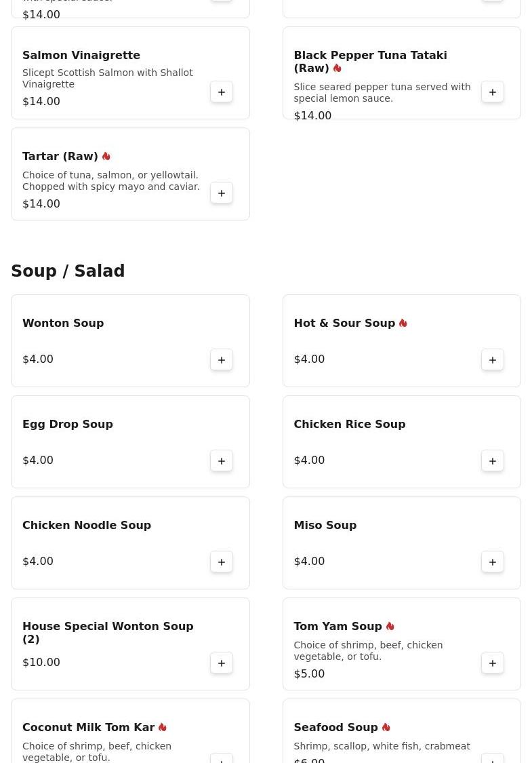Add Chicken Noodle Soup with plus button

pos(222,562)
